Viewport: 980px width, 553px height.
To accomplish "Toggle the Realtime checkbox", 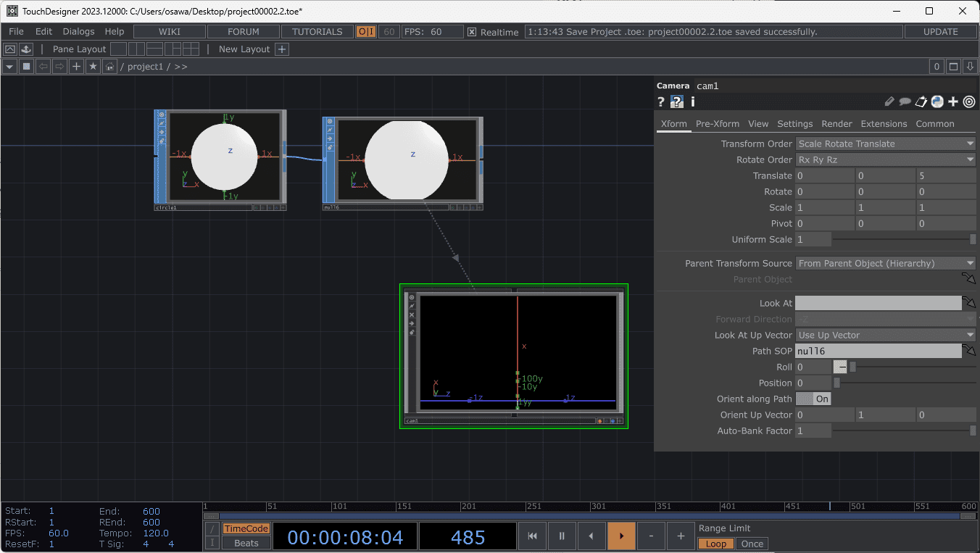I will pos(472,32).
